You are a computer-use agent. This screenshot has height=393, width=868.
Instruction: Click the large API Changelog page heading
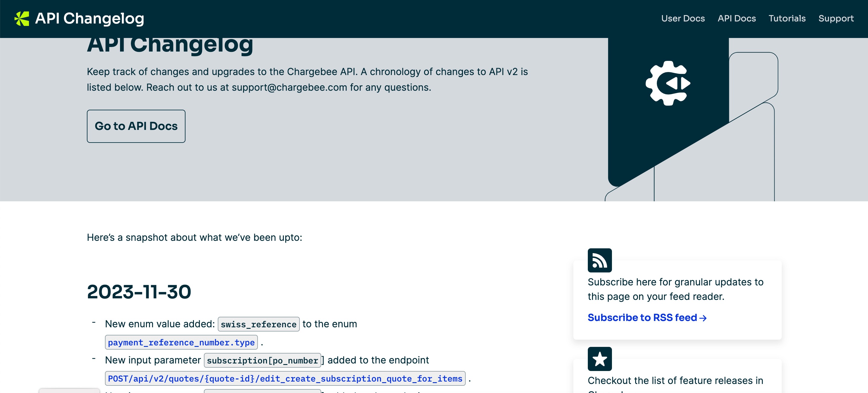click(x=170, y=46)
